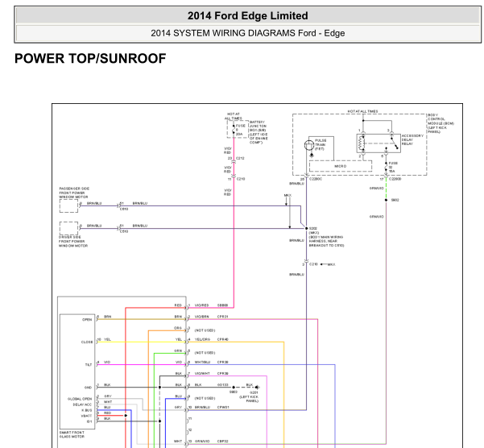Select the "2014 SYSTEM WIRING DIAGRAMS Ford - Edge" subtitle

coord(247,33)
